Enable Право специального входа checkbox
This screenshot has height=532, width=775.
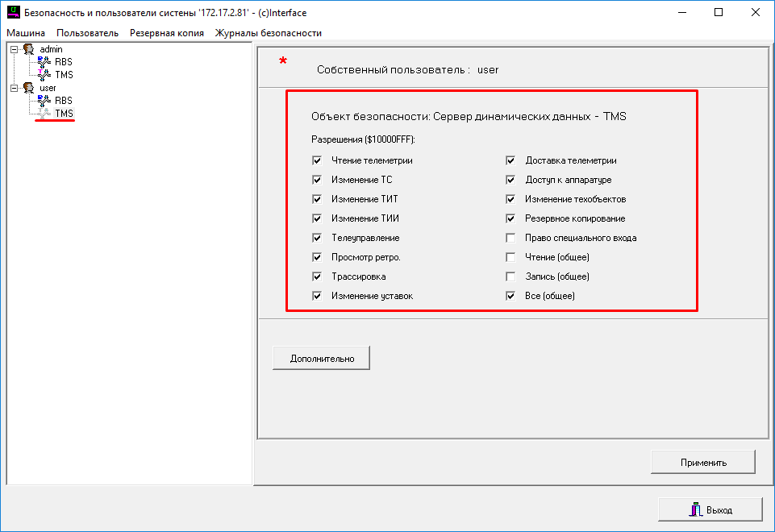pos(510,238)
